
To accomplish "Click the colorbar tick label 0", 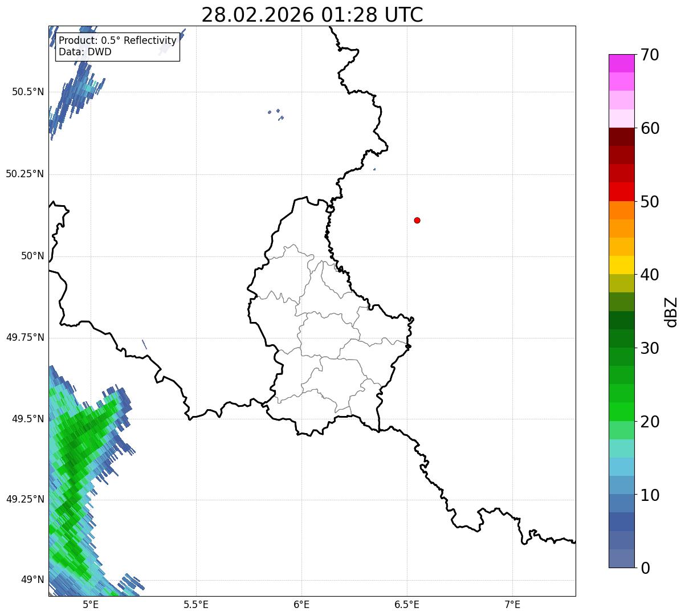I will click(645, 568).
